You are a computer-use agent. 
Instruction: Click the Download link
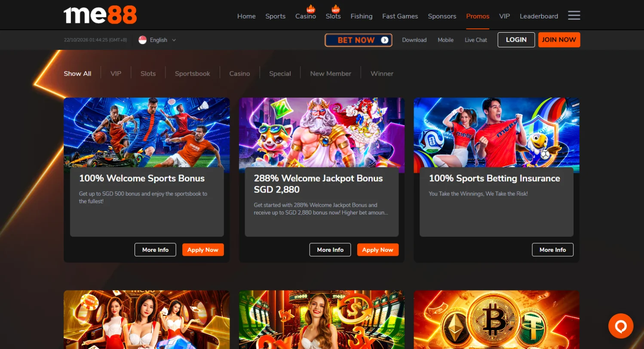click(414, 40)
